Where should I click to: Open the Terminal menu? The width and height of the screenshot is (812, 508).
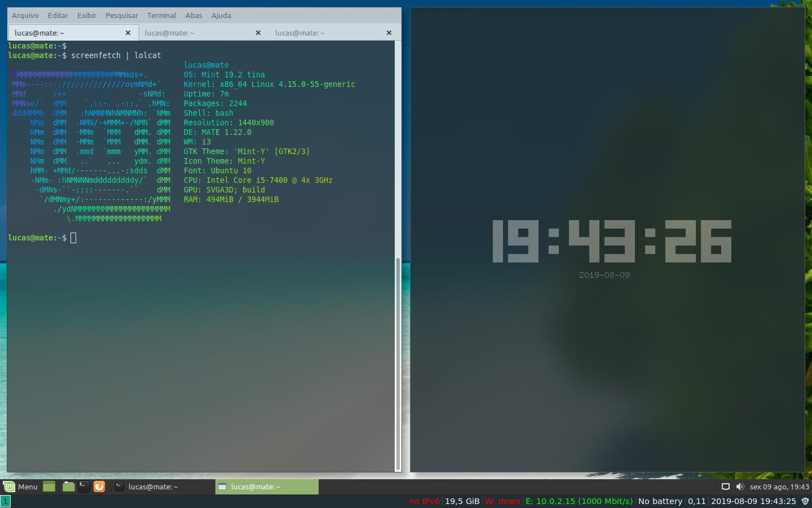coord(162,15)
